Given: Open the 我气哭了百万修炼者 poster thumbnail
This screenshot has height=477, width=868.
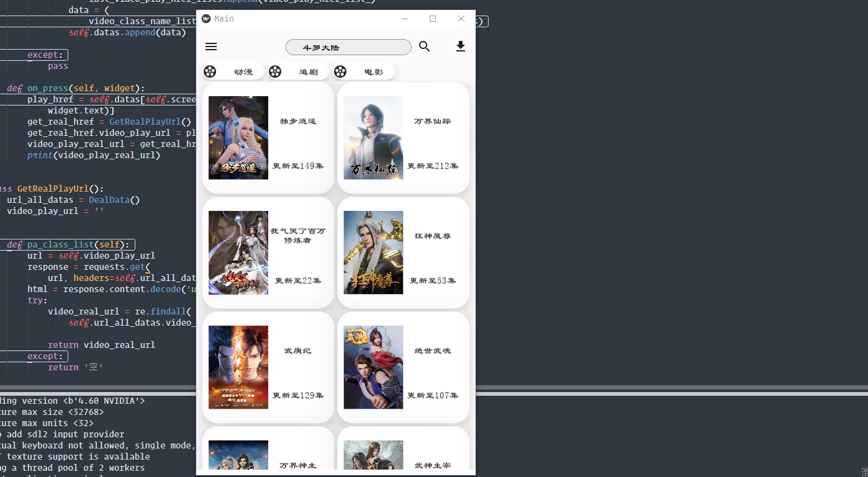Looking at the screenshot, I should coord(238,252).
